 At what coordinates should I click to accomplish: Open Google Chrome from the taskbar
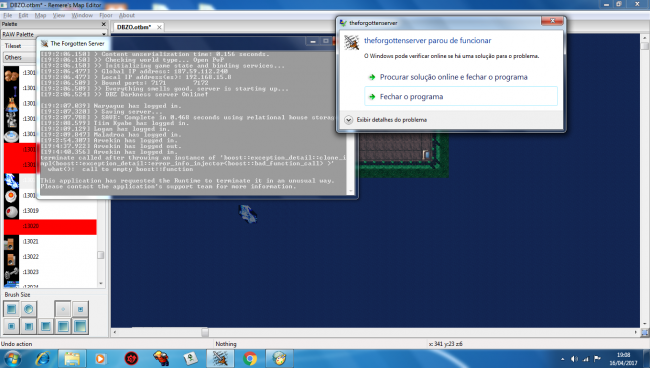(250, 358)
